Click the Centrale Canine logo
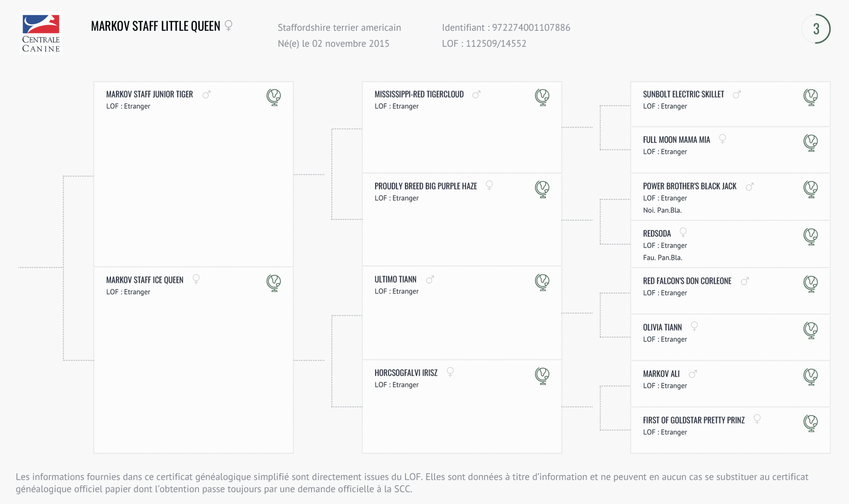 [x=41, y=33]
